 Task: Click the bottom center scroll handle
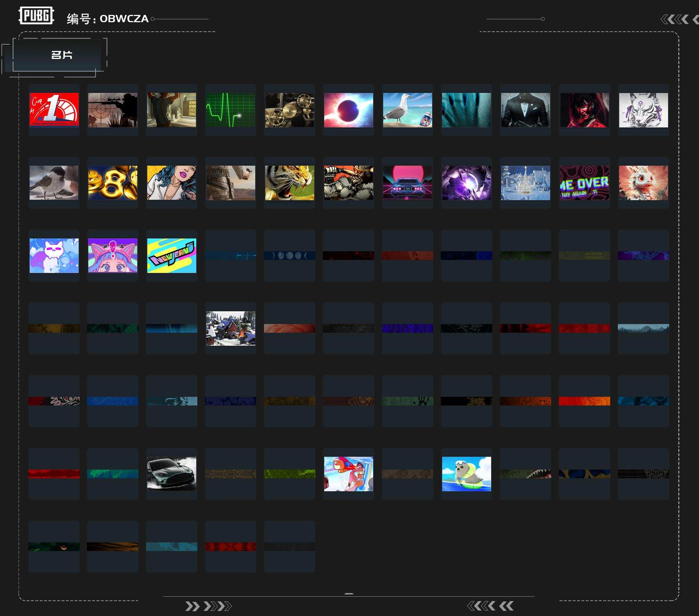click(x=349, y=594)
